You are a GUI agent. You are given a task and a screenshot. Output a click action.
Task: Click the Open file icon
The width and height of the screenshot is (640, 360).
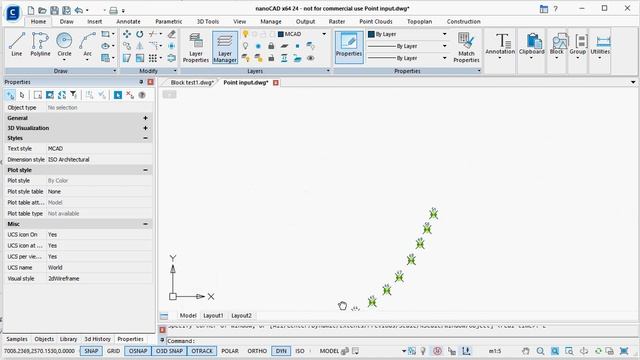[x=42, y=10]
